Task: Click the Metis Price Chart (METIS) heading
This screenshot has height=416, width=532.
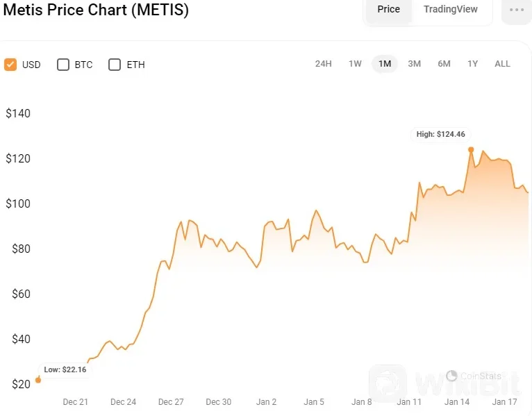Action: (96, 10)
